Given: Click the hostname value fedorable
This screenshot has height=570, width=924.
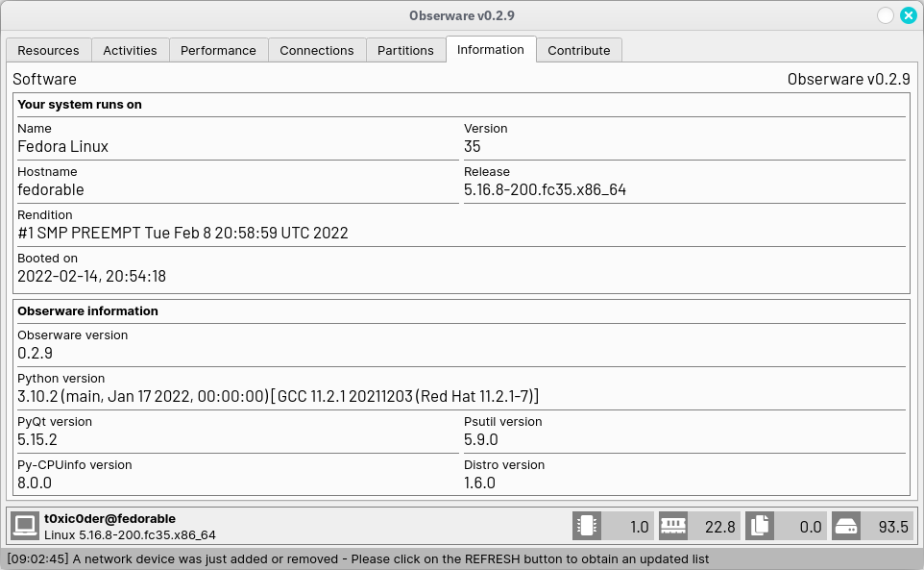Looking at the screenshot, I should 51,189.
